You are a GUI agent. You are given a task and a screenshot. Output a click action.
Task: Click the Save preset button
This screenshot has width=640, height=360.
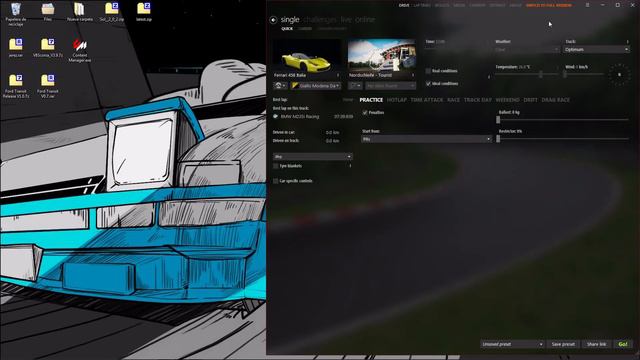(563, 344)
